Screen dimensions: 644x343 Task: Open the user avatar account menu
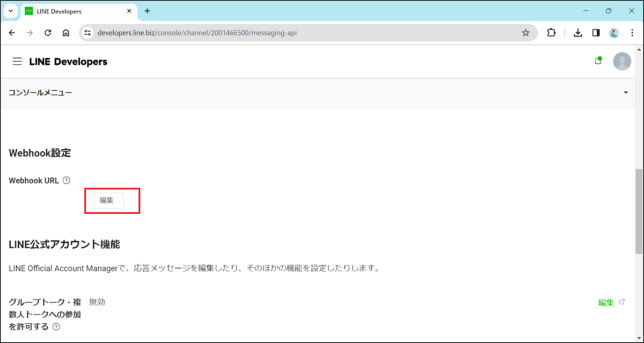click(x=622, y=61)
